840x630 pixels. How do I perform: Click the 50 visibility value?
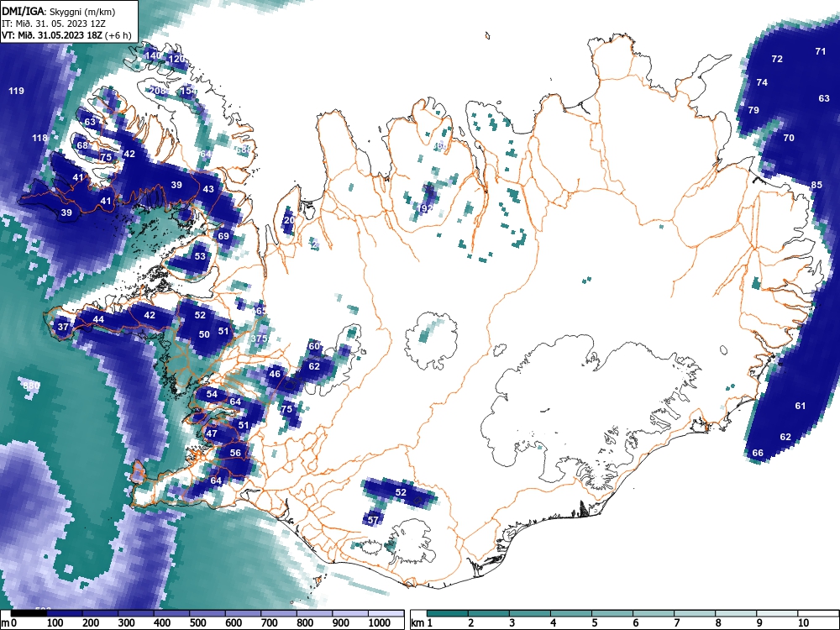pos(204,334)
